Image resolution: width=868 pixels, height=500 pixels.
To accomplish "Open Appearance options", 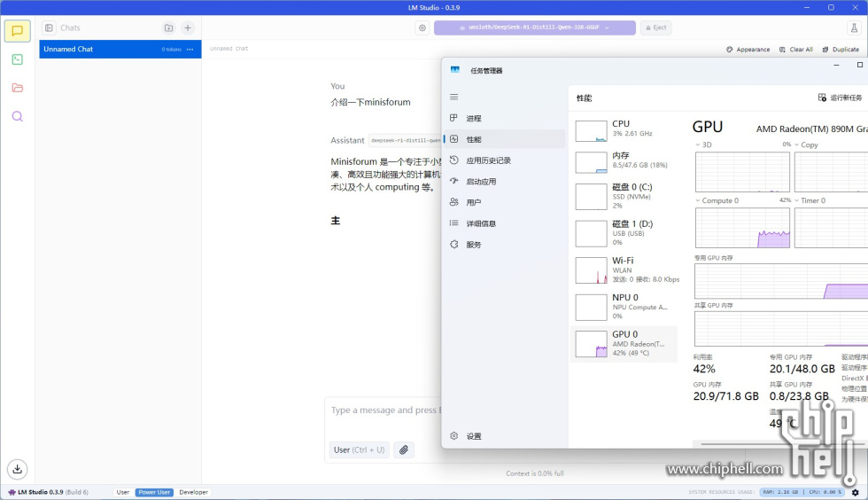I will [748, 50].
